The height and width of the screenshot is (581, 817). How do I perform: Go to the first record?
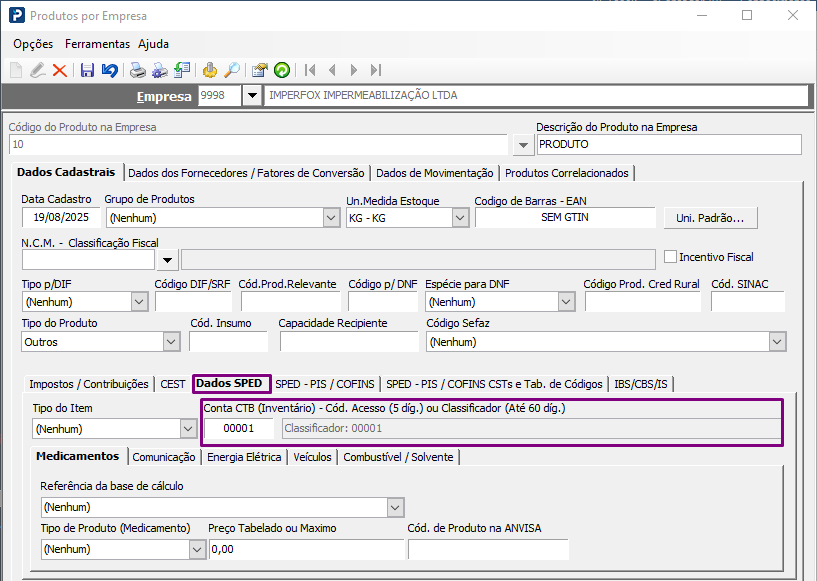coord(310,70)
